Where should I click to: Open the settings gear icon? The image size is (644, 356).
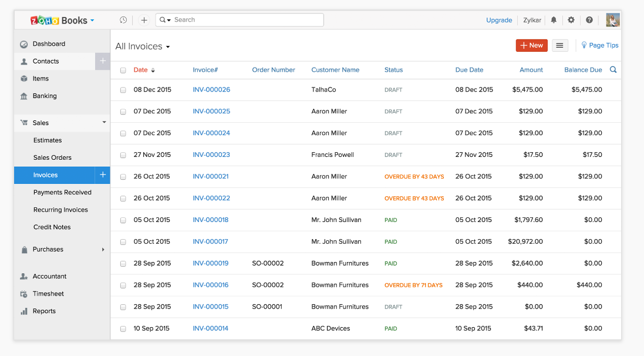[x=571, y=20]
